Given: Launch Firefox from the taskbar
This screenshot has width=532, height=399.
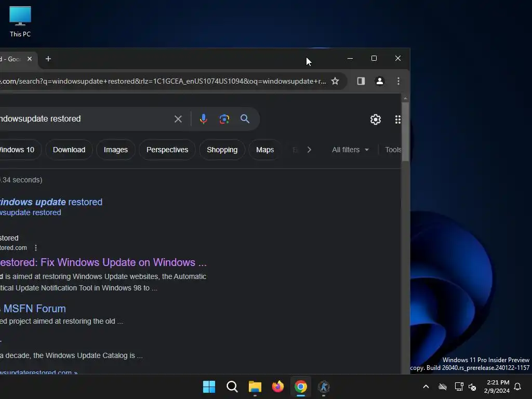Looking at the screenshot, I should [x=278, y=387].
